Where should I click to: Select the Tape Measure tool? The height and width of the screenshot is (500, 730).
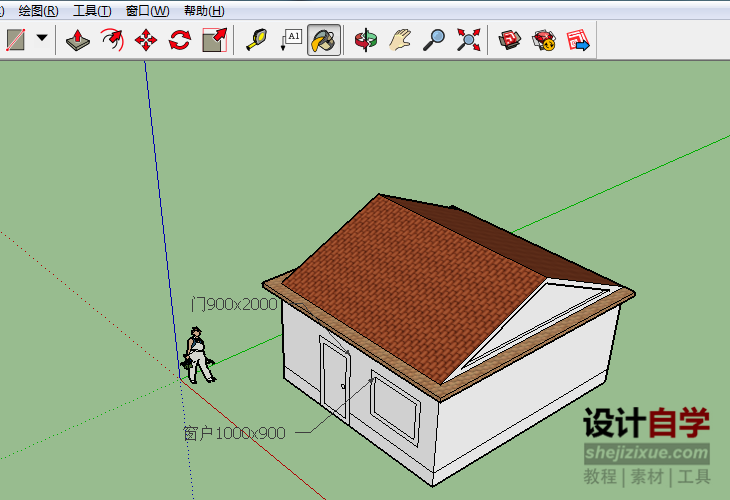[x=256, y=40]
